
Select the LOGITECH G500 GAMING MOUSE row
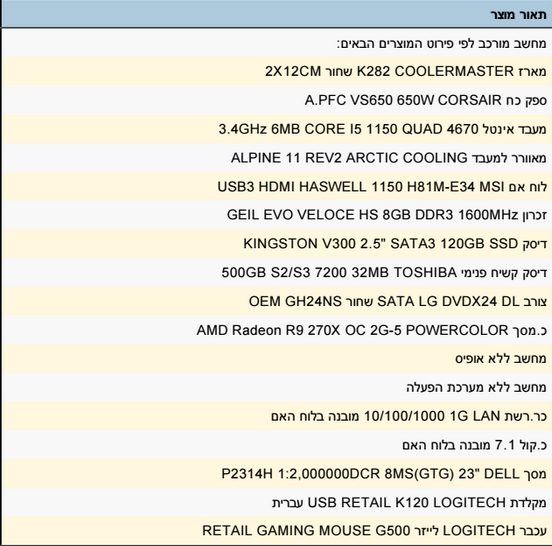[277, 531]
